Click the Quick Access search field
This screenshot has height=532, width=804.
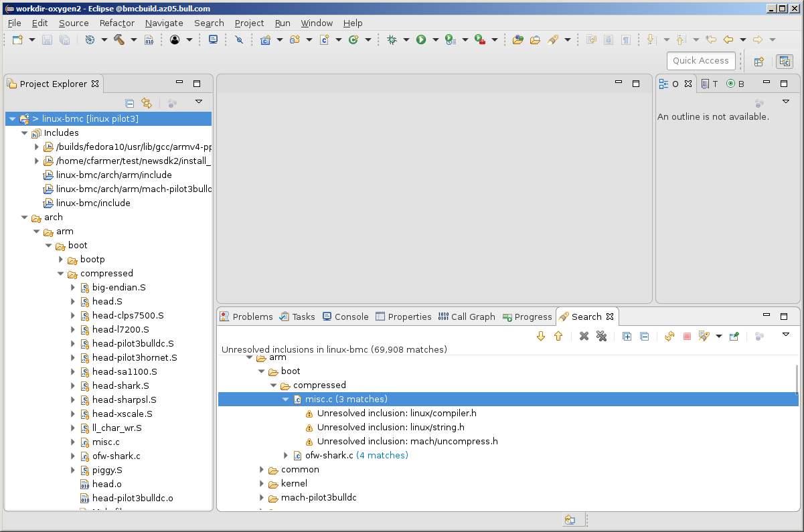(x=700, y=61)
